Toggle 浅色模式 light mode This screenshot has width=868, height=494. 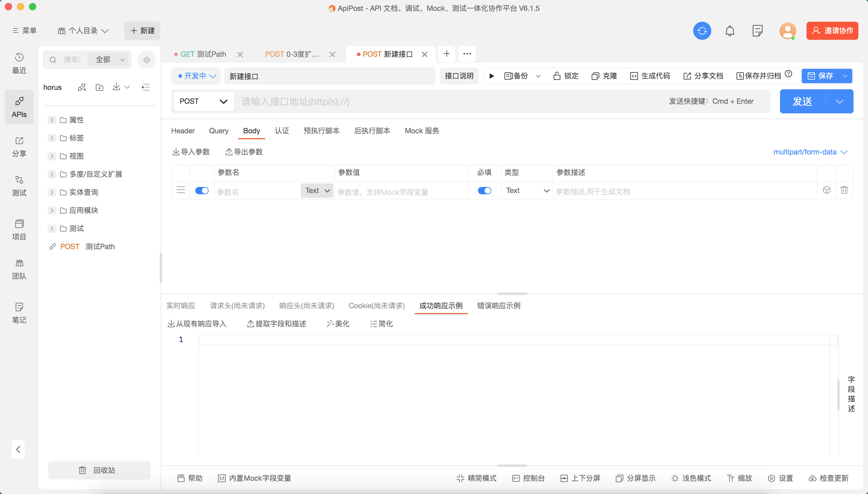point(691,478)
